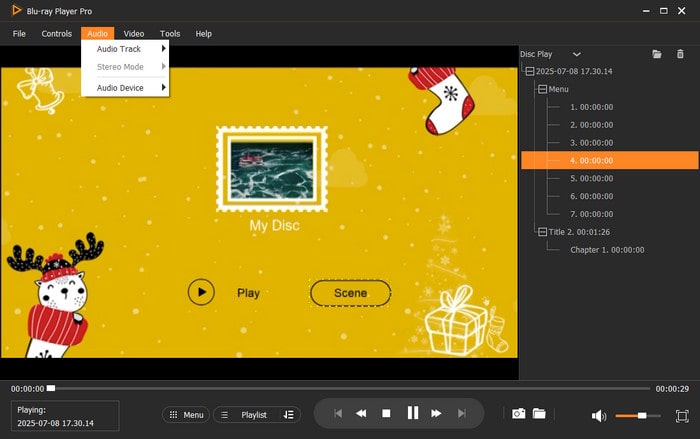The height and width of the screenshot is (439, 700).
Task: Skip to the previous chapter
Action: [x=338, y=413]
